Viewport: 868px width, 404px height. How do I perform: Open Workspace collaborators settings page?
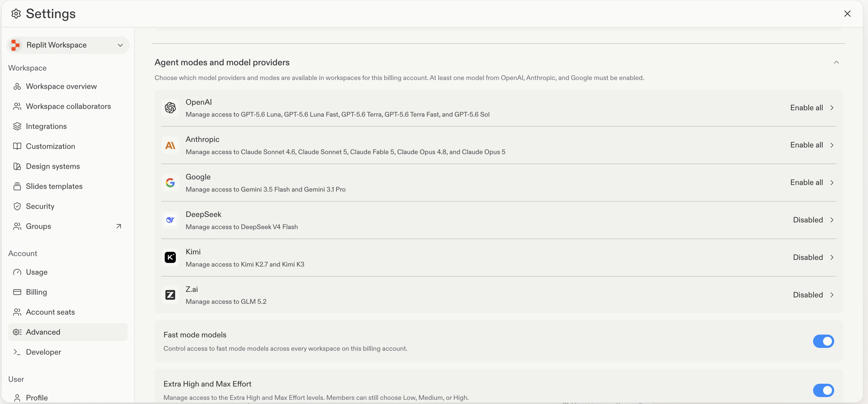[x=68, y=106]
